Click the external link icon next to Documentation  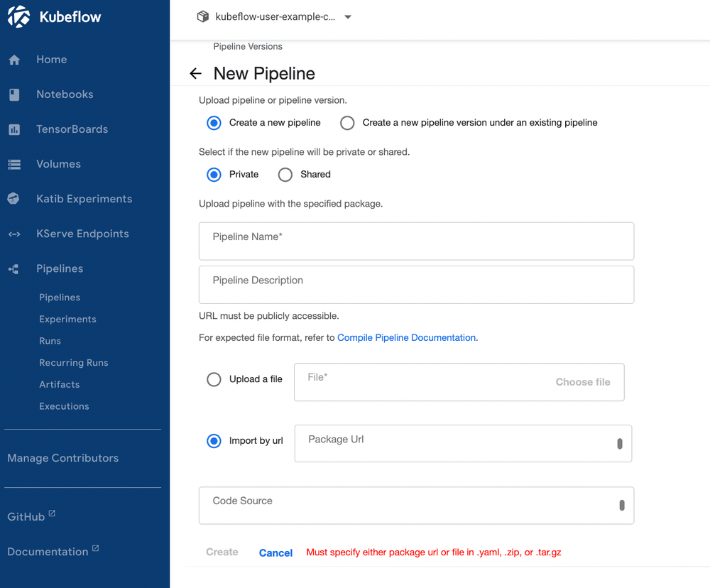pyautogui.click(x=96, y=548)
